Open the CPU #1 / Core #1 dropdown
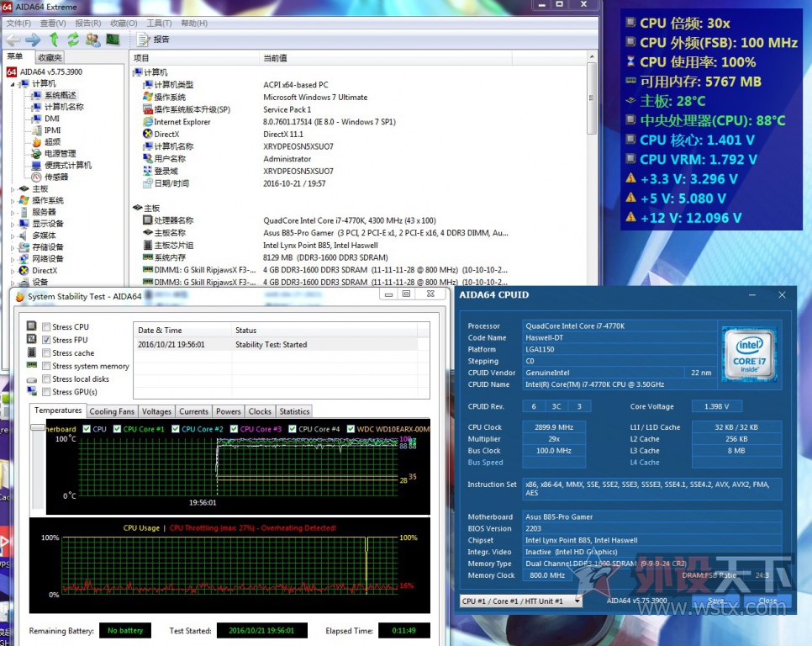 coord(520,601)
